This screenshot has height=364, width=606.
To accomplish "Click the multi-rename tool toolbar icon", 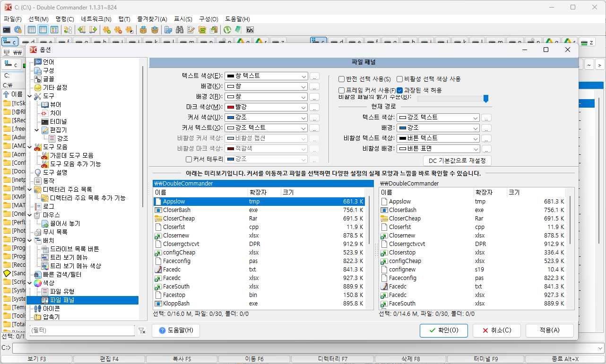I will (x=191, y=30).
